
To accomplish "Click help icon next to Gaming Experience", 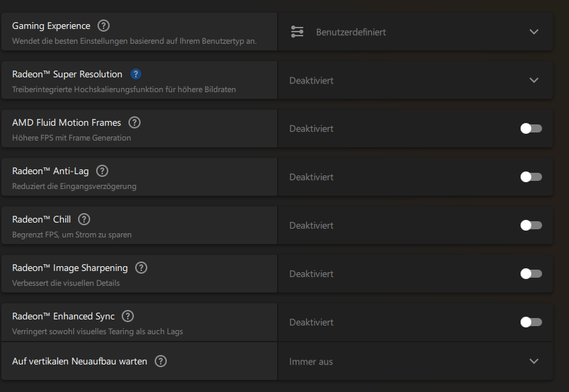I will tap(103, 26).
